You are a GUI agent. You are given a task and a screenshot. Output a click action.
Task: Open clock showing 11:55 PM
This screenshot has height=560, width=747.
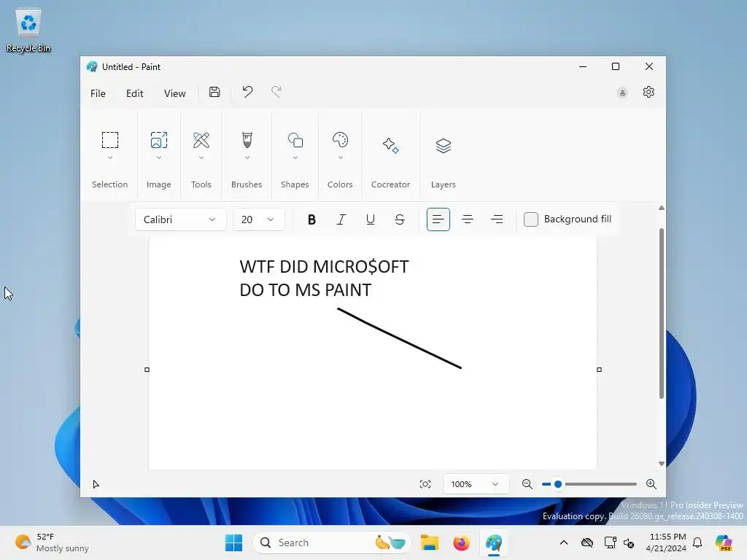pos(667,542)
